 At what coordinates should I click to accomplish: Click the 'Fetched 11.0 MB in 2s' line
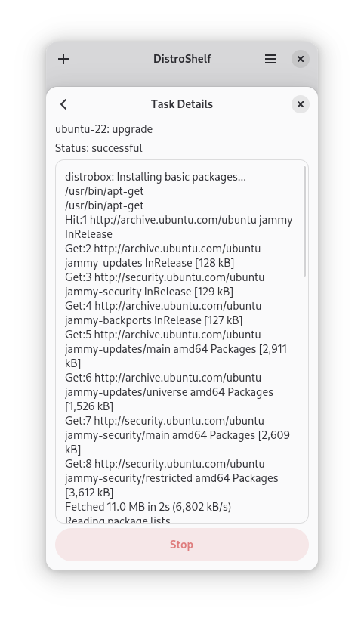[148, 507]
